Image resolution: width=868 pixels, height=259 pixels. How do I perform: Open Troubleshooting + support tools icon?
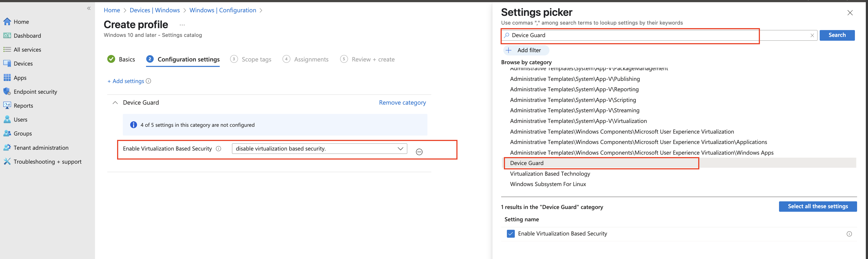pos(7,161)
